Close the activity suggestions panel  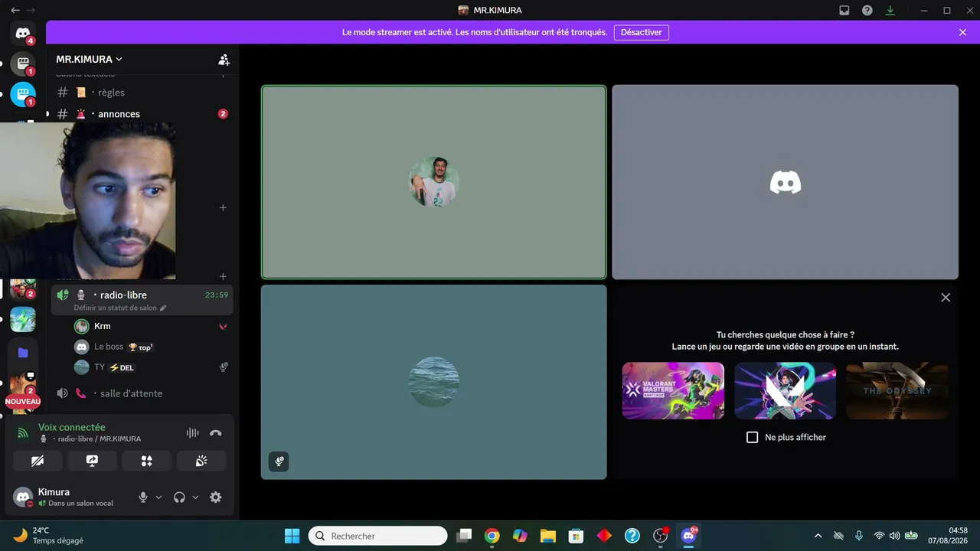946,298
